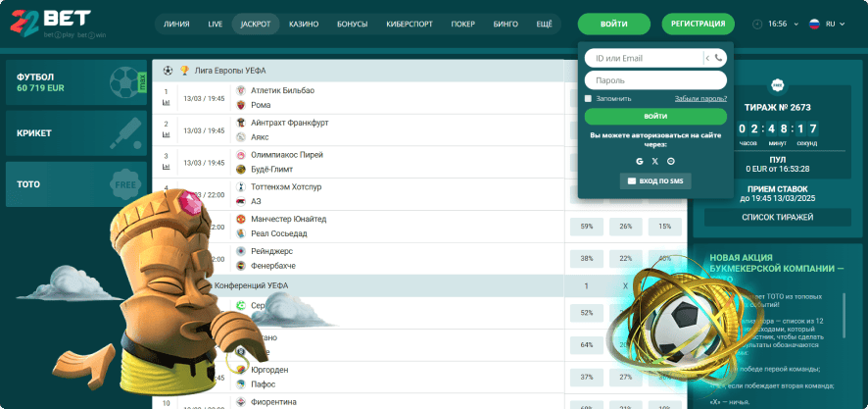Pick 37% outcome for Юргорден match

point(587,377)
